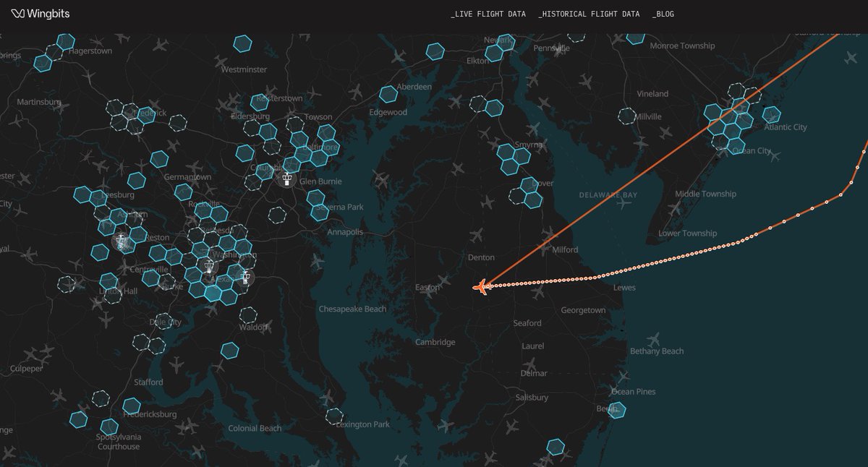This screenshot has height=467, width=868.
Task: Select the orange tracked aircraft icon
Action: click(480, 288)
